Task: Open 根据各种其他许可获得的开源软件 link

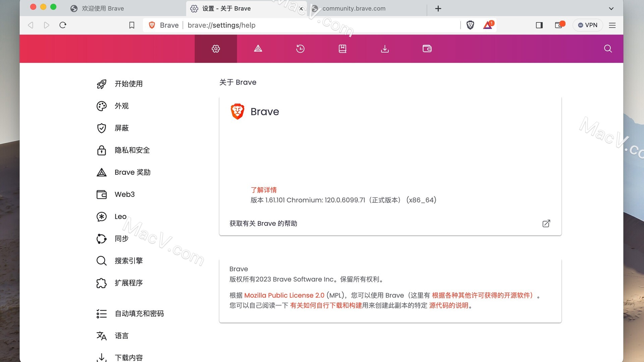Action: [x=482, y=295]
